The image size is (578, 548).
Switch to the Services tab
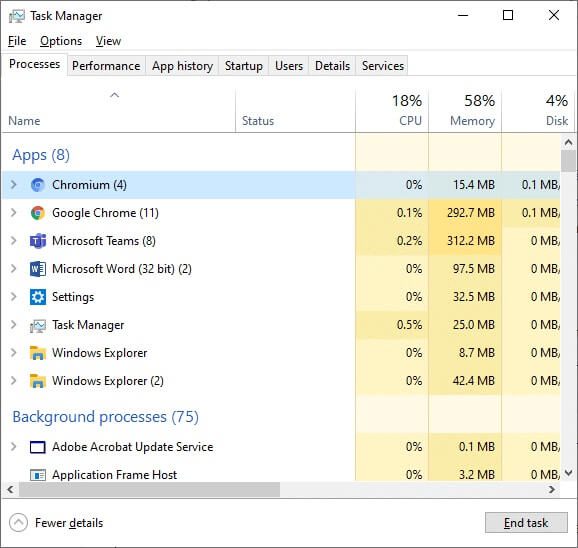(383, 66)
